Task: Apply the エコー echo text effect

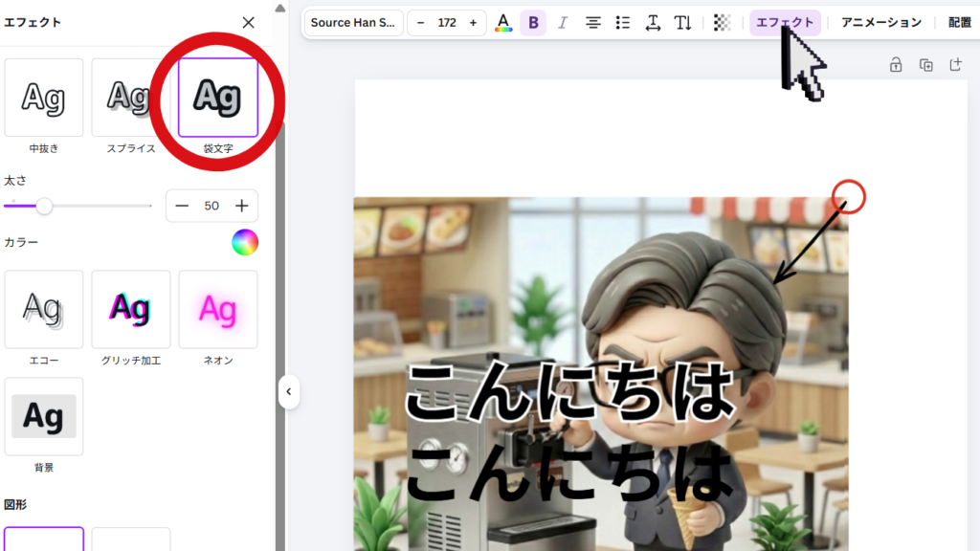Action: tap(43, 309)
